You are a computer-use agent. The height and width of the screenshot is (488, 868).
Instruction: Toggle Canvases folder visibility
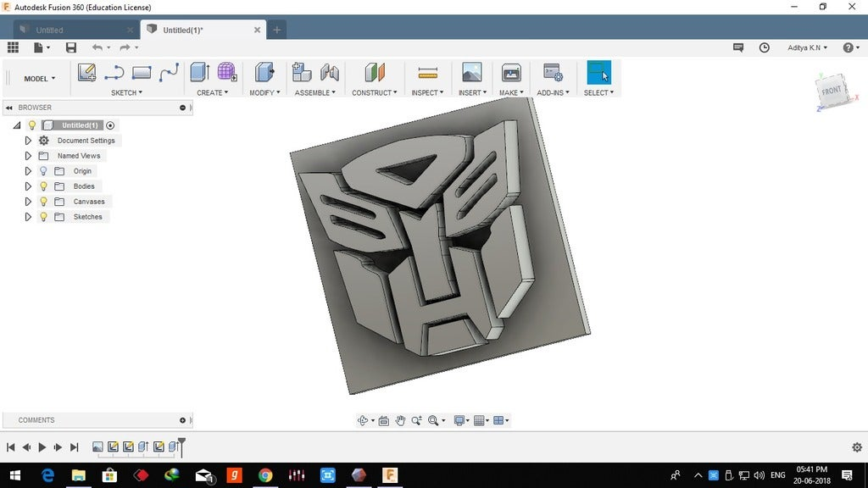[43, 201]
